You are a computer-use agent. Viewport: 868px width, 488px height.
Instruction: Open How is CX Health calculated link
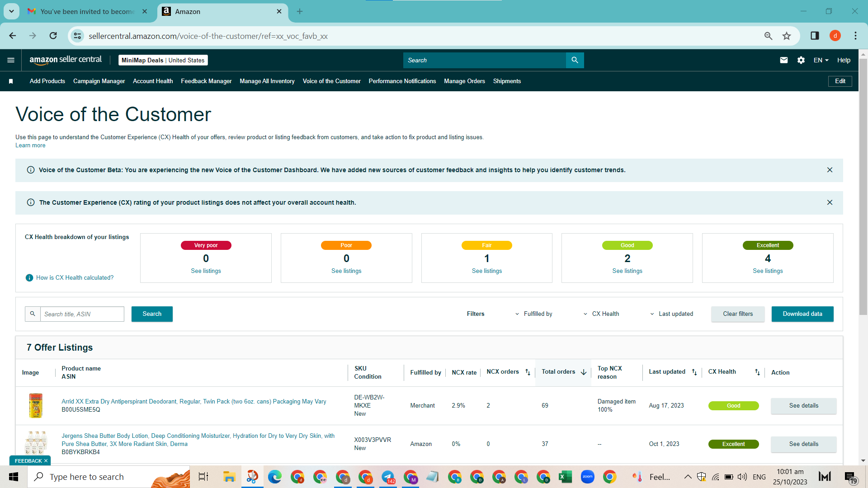pyautogui.click(x=75, y=278)
